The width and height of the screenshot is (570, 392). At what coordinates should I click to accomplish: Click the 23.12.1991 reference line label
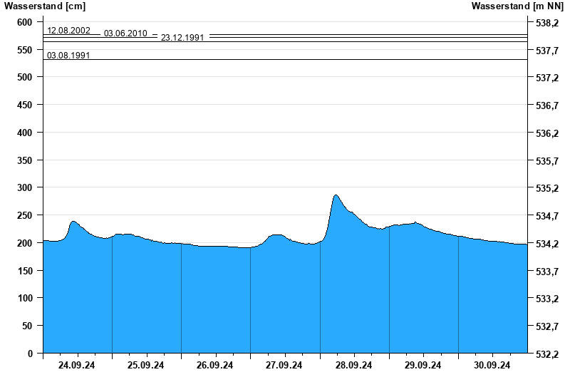182,37
